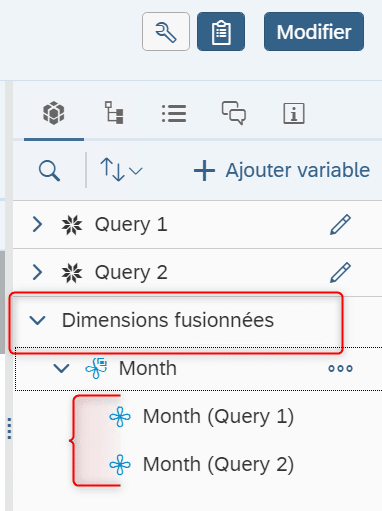
Task: Collapse the merged Month dimension
Action: tap(62, 368)
